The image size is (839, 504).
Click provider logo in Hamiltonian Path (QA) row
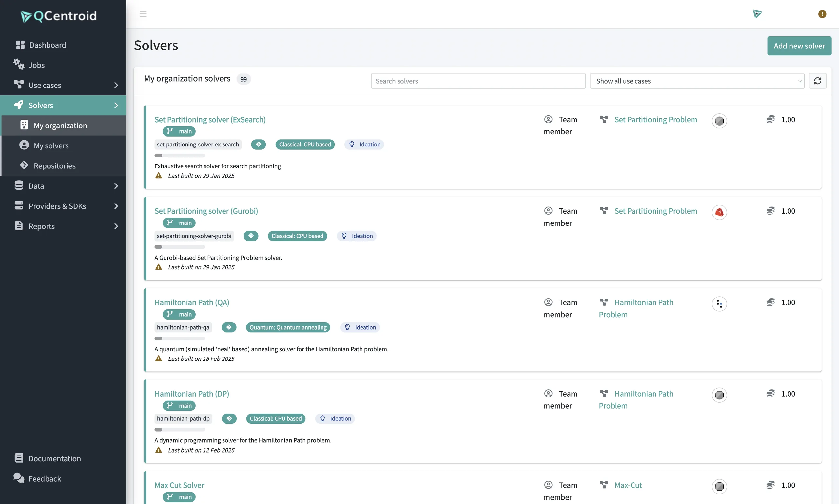coord(719,304)
